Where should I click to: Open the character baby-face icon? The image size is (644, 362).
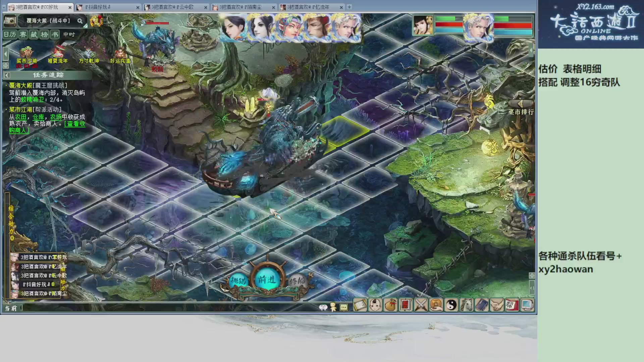point(375,305)
